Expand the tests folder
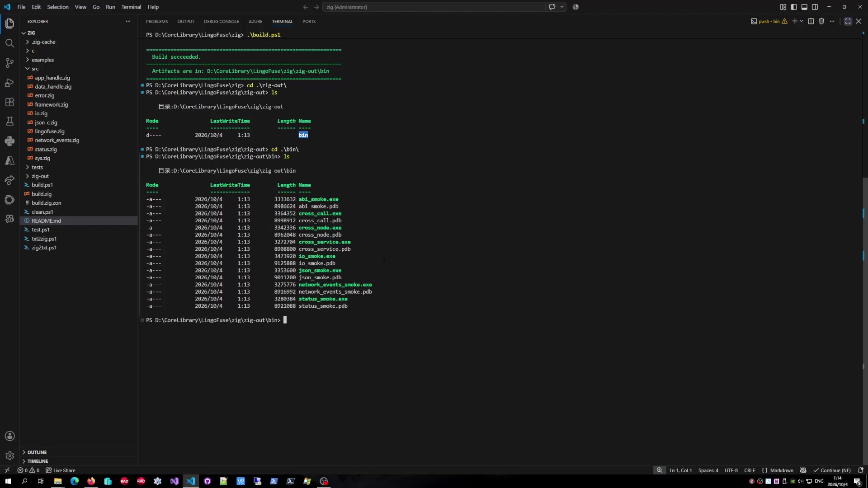The height and width of the screenshot is (488, 868). click(x=37, y=167)
